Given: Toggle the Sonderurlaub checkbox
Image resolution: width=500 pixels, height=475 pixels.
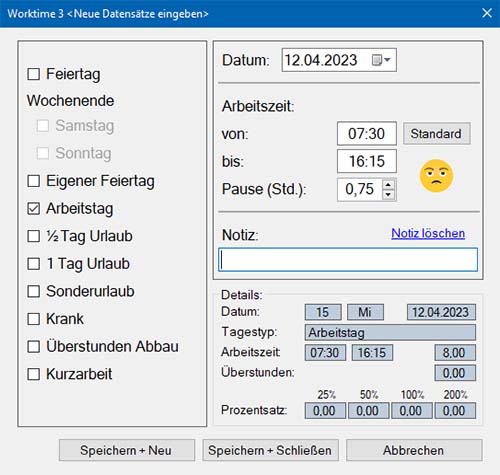Looking at the screenshot, I should point(33,291).
